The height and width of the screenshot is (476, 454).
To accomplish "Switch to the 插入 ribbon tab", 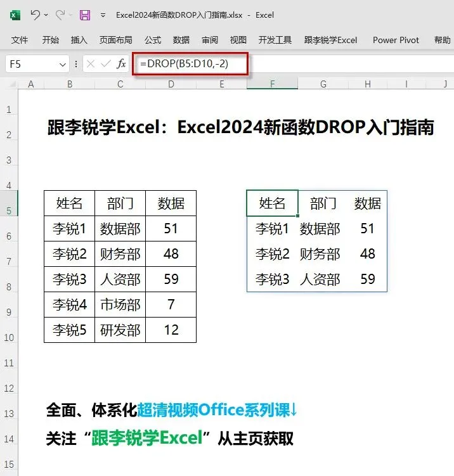I will click(79, 40).
